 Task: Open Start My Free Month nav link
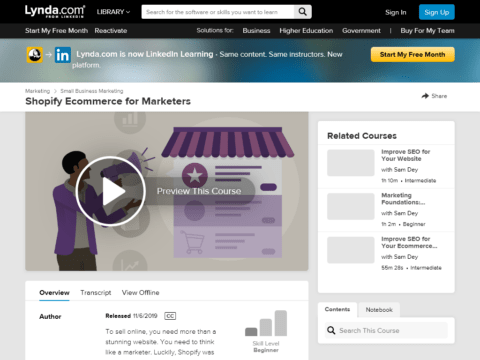coord(56,31)
